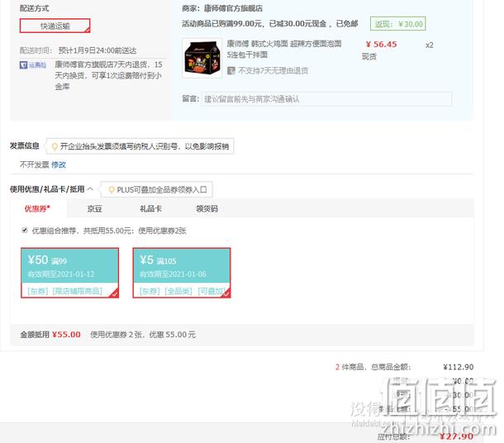Open the PLUS可叠加全品券领券入口 link
This screenshot has height=443, width=504.
(x=162, y=189)
